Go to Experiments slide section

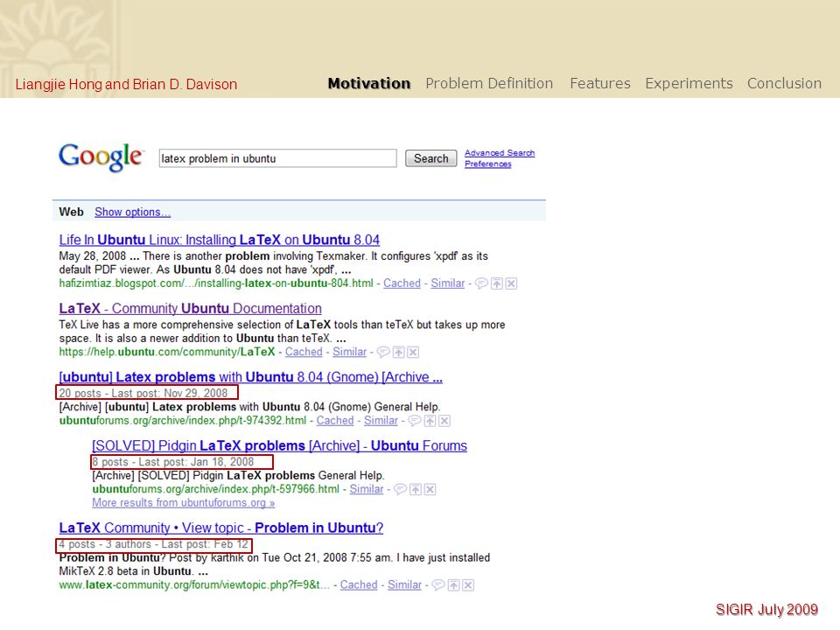(x=689, y=84)
